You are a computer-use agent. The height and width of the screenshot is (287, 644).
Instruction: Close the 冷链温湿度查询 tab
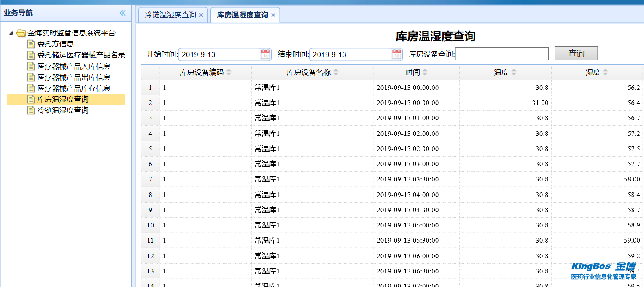coord(201,15)
